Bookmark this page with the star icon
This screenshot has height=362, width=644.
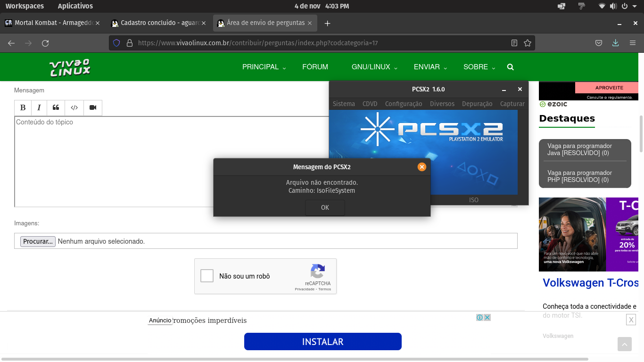coord(528,43)
